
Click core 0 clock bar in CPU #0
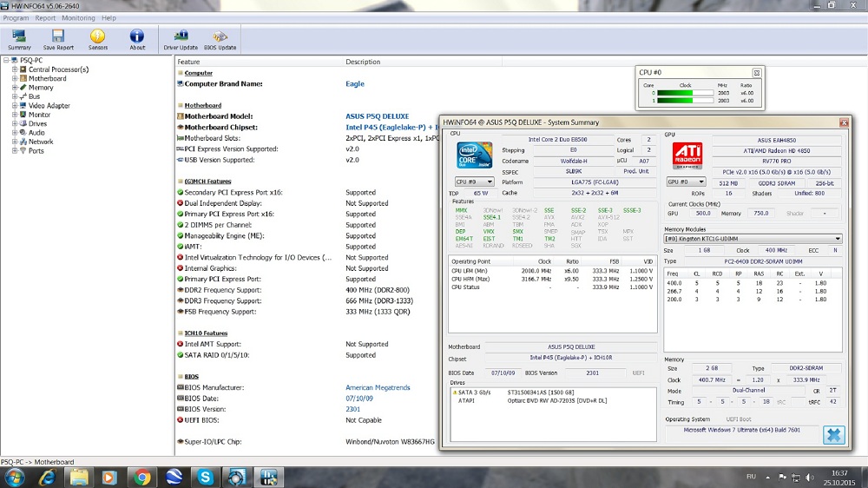point(685,93)
